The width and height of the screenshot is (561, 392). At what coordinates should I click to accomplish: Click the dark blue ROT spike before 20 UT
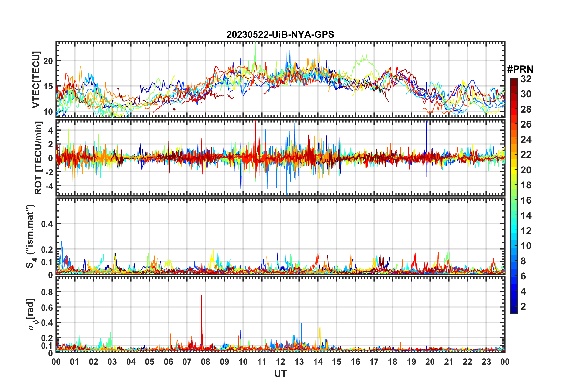[x=427, y=149]
